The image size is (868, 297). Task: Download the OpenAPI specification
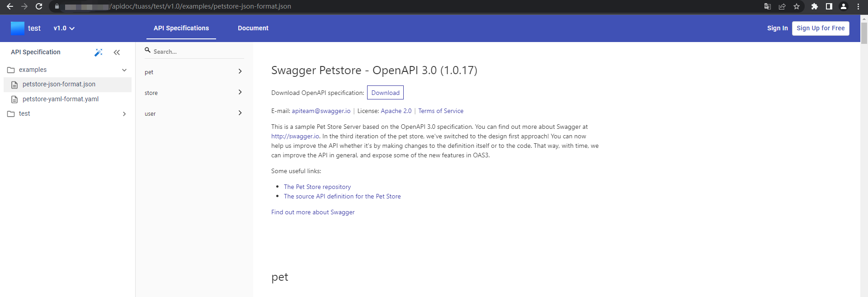tap(385, 93)
